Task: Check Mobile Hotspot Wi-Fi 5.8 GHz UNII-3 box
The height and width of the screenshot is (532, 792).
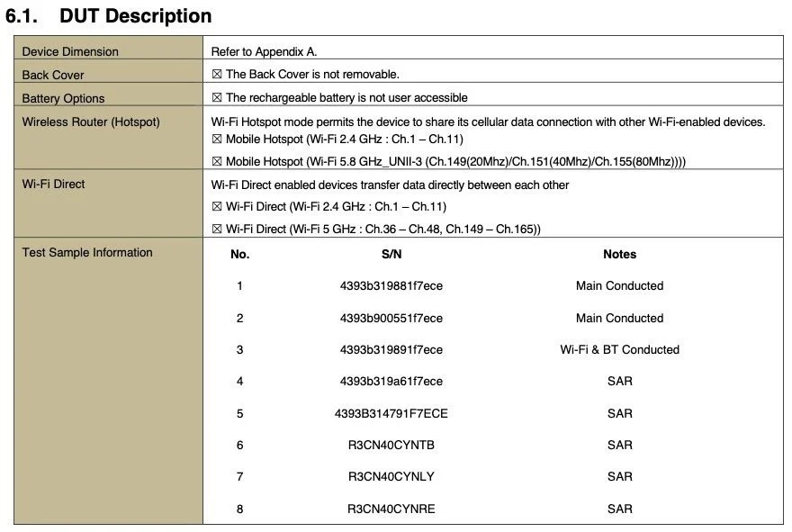Action: pos(217,162)
